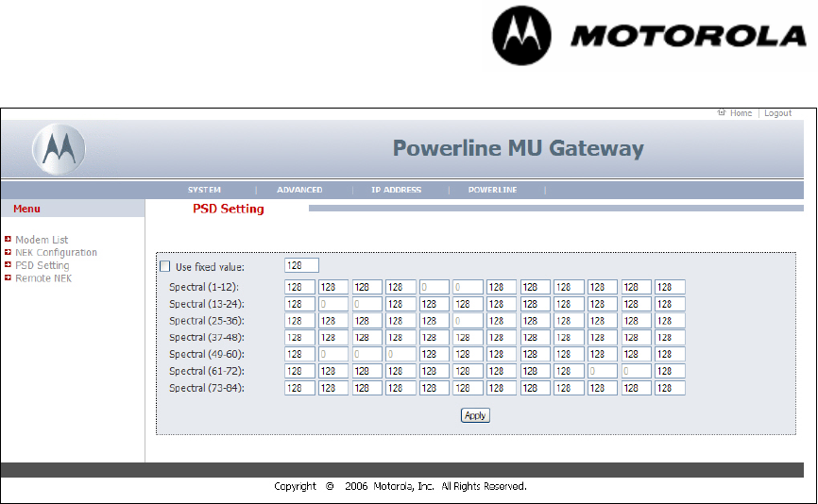The image size is (818, 504).
Task: Click the first field in Spectral (1-12) row
Action: point(300,287)
